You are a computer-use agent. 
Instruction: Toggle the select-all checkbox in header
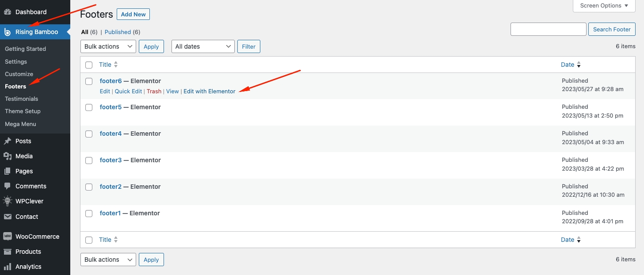[x=89, y=65]
